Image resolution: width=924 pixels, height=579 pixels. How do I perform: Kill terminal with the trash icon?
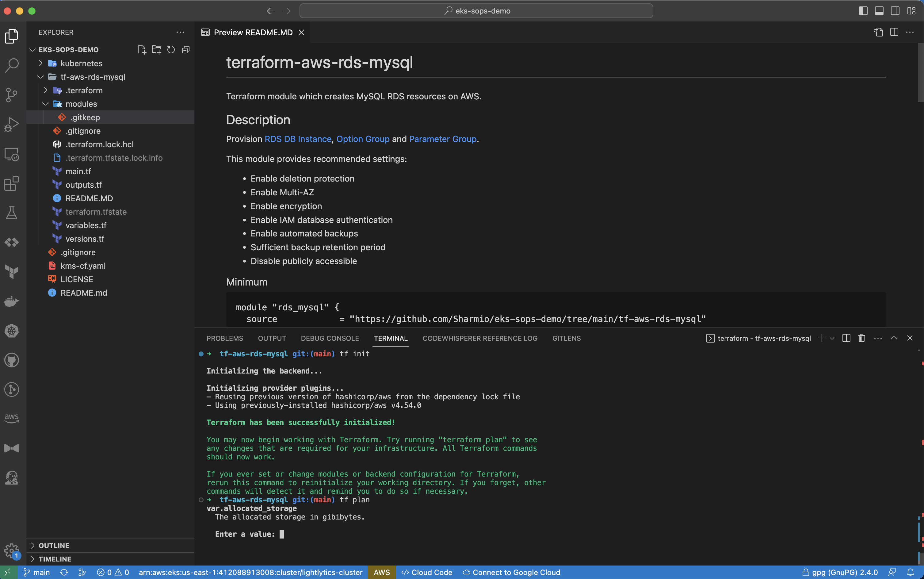coord(861,338)
